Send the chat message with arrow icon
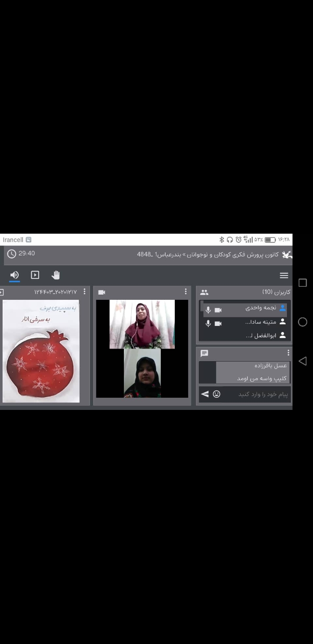 pos(205,394)
